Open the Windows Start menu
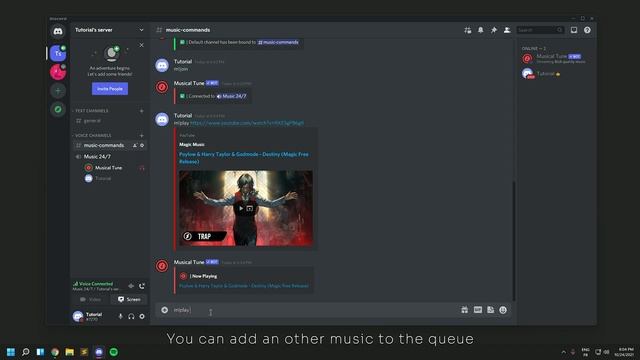This screenshot has width=640, height=360. (x=11, y=352)
